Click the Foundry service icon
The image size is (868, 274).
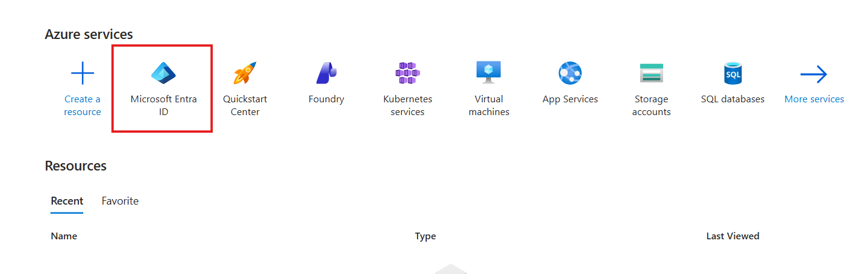pyautogui.click(x=326, y=74)
